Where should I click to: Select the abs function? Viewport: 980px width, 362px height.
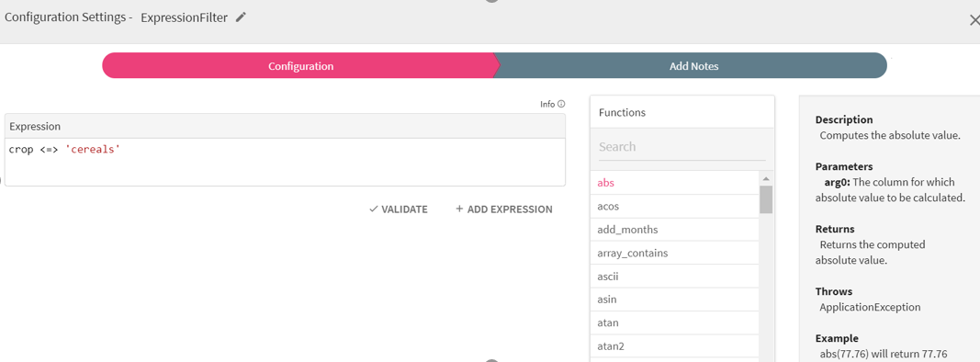[x=675, y=183]
